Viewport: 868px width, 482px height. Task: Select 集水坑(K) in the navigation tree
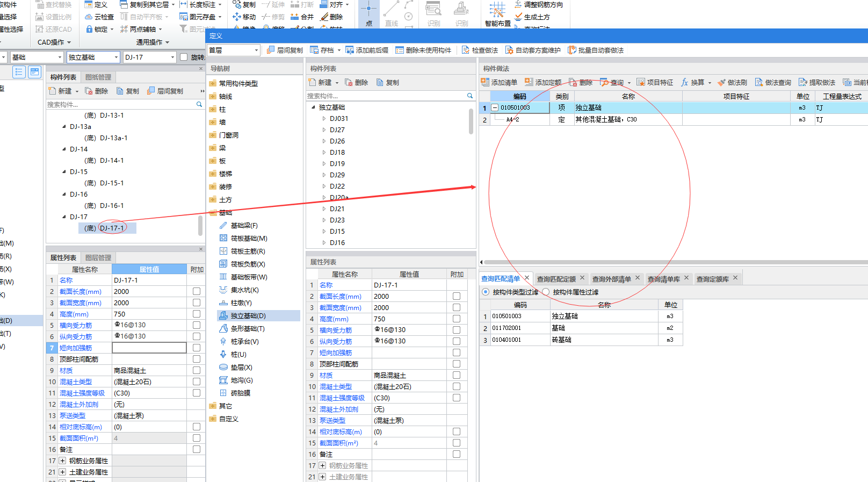pyautogui.click(x=239, y=290)
